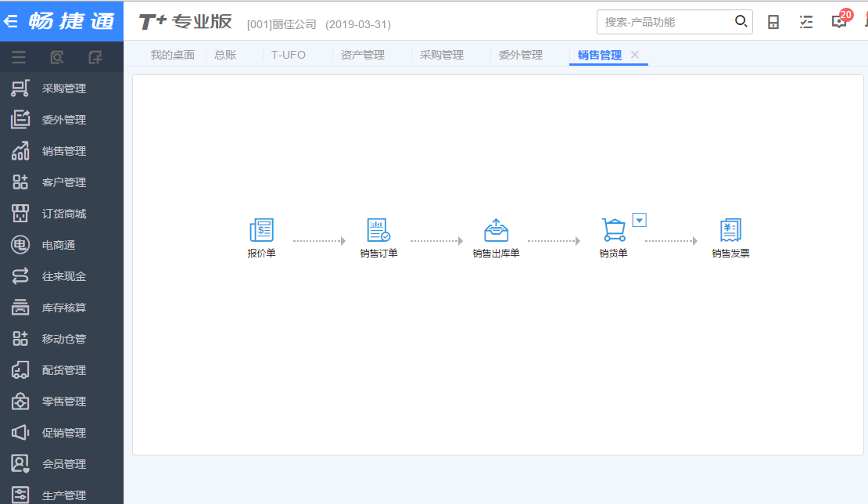868x504 pixels.
Task: Open the 报价单 workflow icon
Action: coord(261,230)
